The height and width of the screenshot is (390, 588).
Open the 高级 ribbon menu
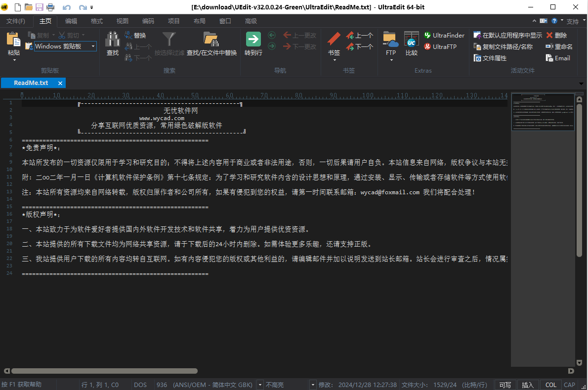point(250,21)
